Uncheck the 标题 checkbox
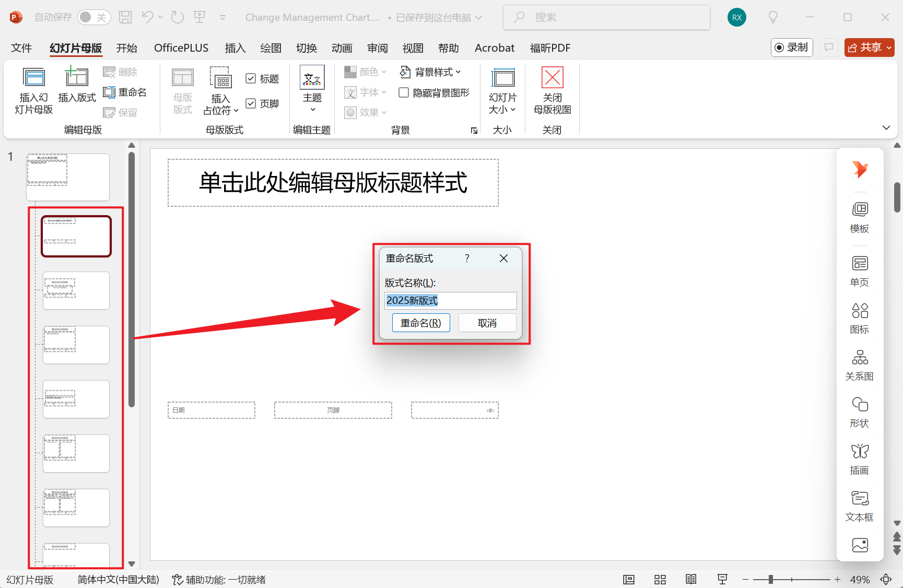Screen dimensions: 903x588 pos(251,78)
